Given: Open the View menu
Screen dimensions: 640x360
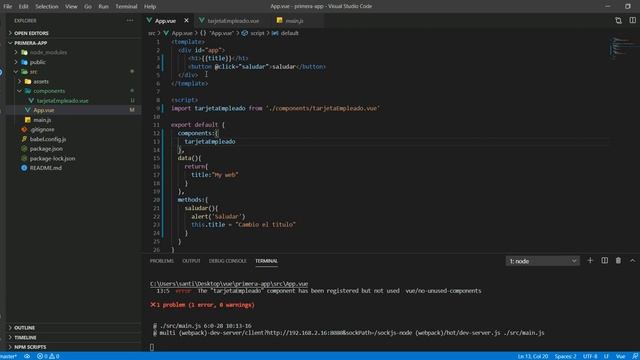Looking at the screenshot, I should coord(71,6).
